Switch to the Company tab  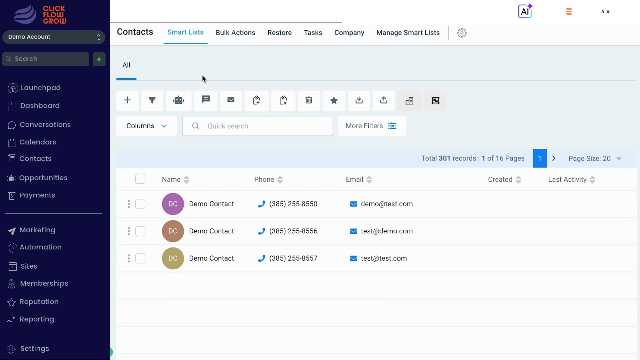coord(349,33)
